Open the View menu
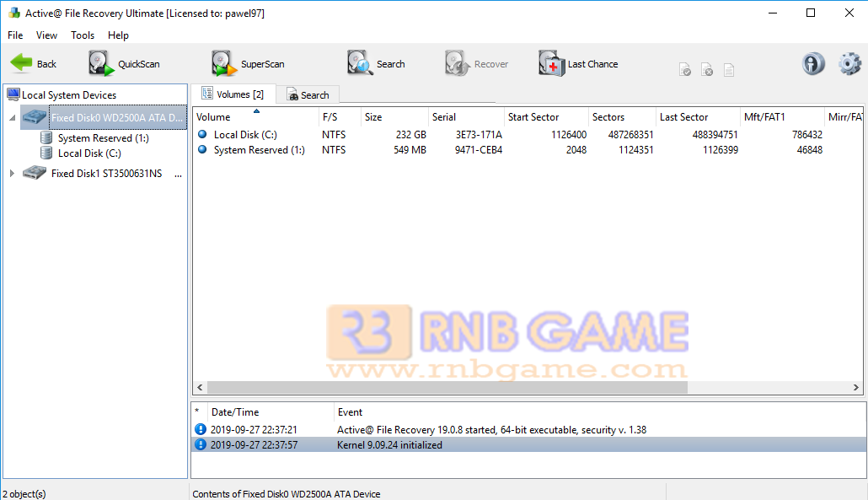868x500 pixels. [46, 35]
